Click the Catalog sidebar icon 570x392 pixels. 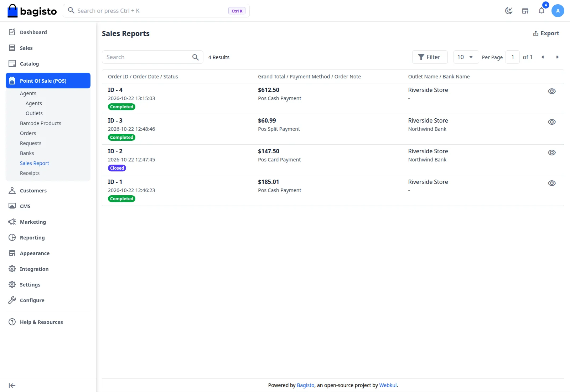coord(12,63)
